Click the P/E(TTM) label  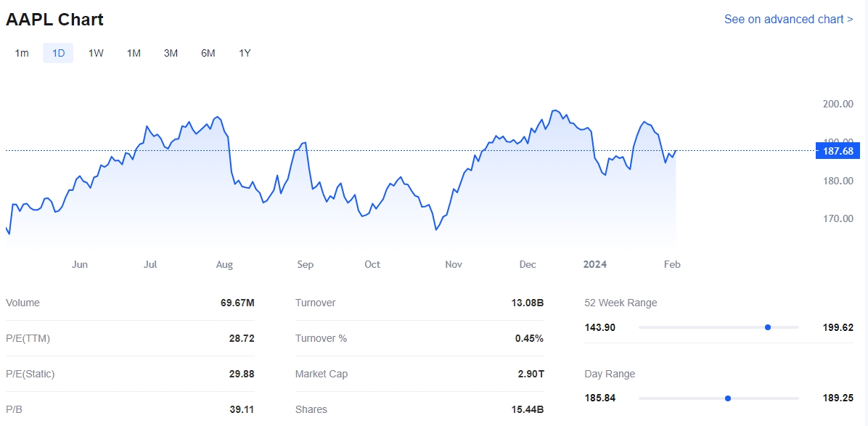click(28, 338)
